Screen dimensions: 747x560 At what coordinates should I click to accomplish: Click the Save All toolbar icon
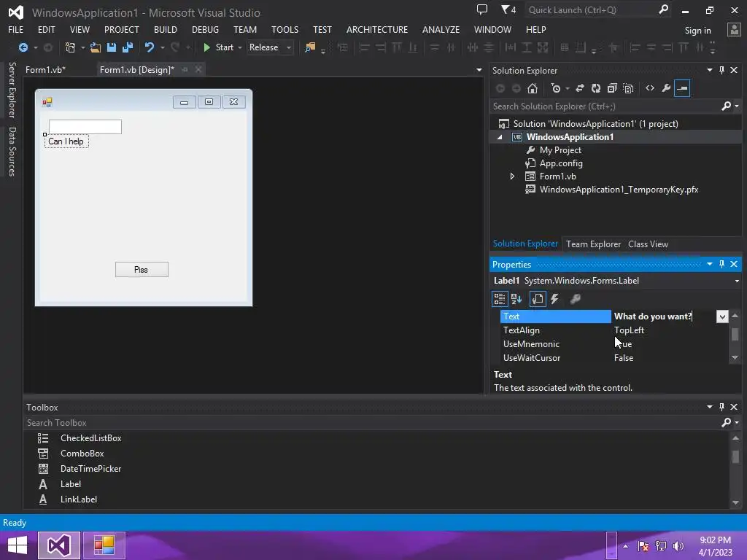128,47
